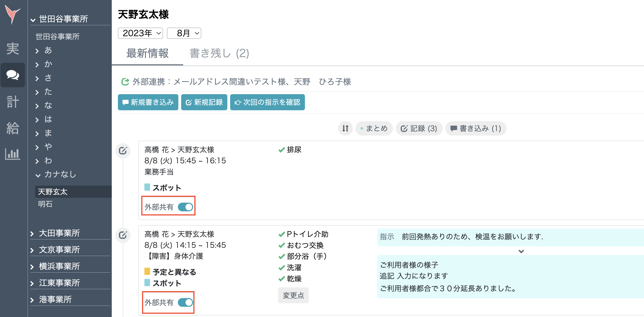Toggle 外部共有 for the 15:45 record

tap(185, 207)
